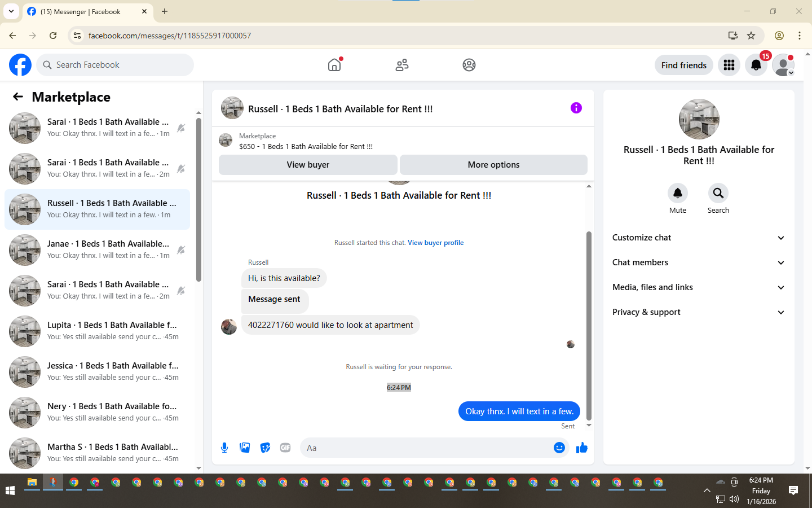The image size is (812, 508).
Task: Select the Messenger Facebook browser tab
Action: coord(87,11)
